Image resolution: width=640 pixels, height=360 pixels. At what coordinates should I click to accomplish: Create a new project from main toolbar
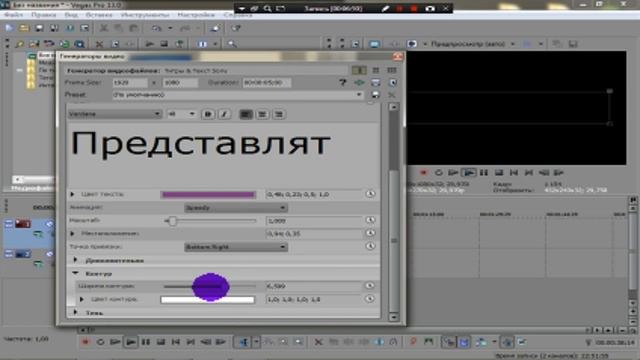pos(9,28)
